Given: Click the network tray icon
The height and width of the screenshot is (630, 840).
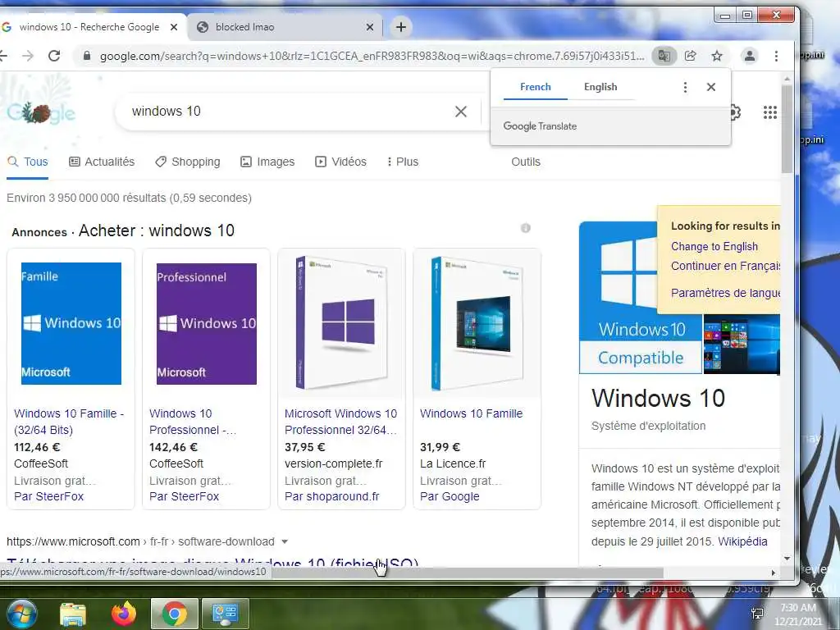Looking at the screenshot, I should [x=757, y=614].
